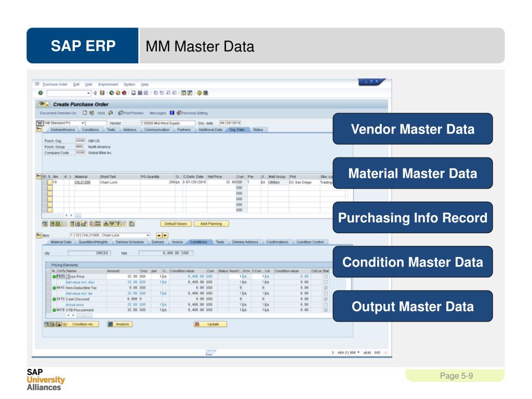Open the NB Standard PO type dropdown
Viewport: 532px width, 399px height.
(x=83, y=123)
